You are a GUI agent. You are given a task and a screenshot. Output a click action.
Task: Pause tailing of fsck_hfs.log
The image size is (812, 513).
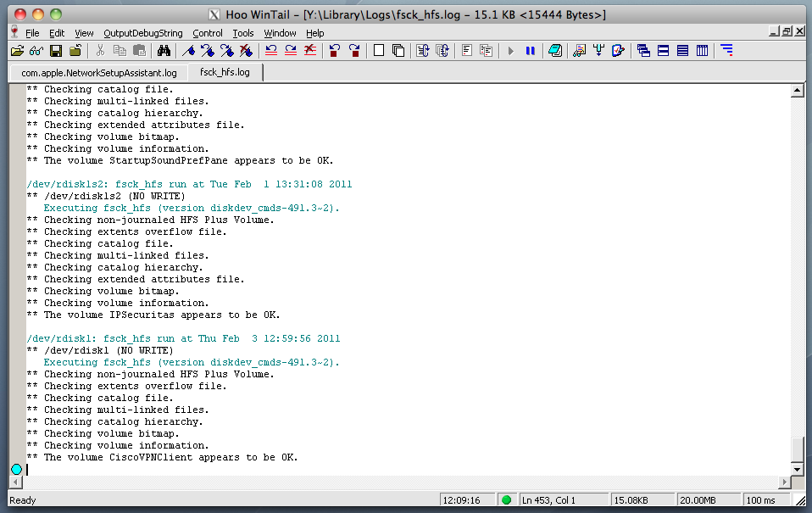click(529, 50)
